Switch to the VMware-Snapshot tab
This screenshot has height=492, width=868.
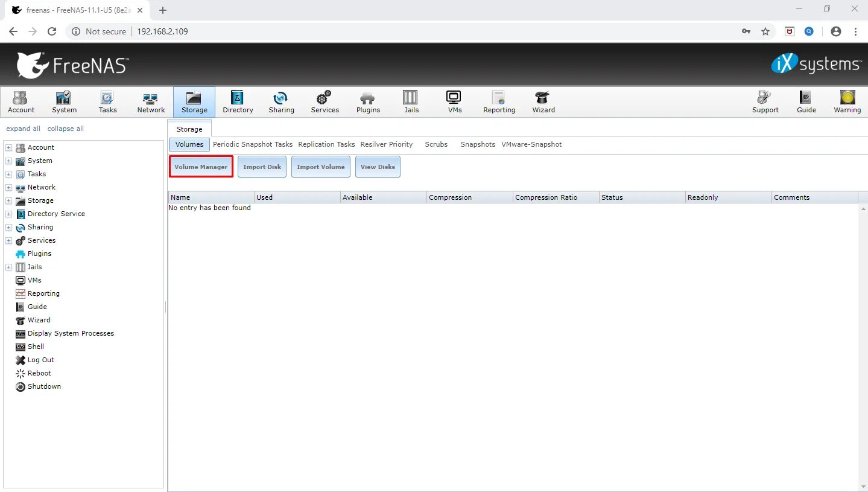(x=531, y=144)
